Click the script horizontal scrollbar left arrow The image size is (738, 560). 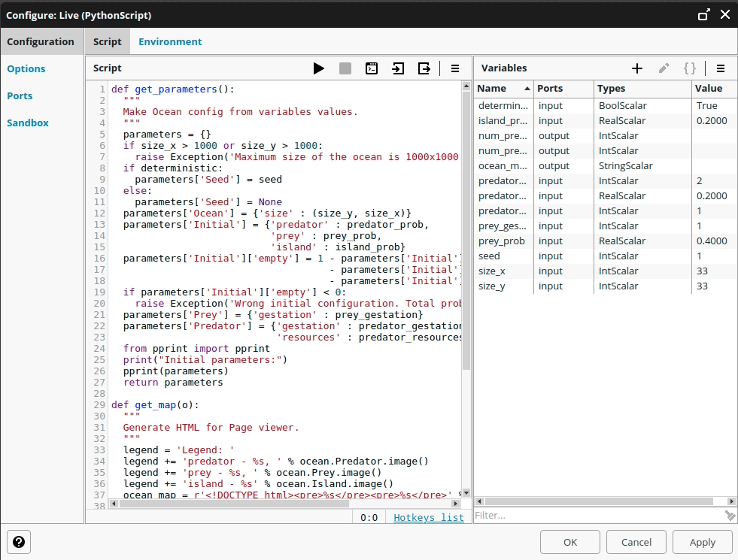pyautogui.click(x=114, y=504)
